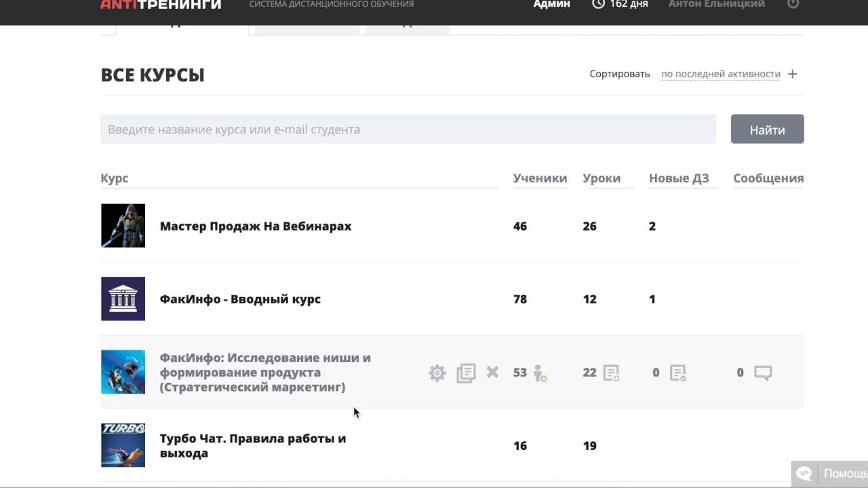Open the sort dropdown по последней активности
The height and width of the screenshot is (488, 868).
[x=720, y=74]
